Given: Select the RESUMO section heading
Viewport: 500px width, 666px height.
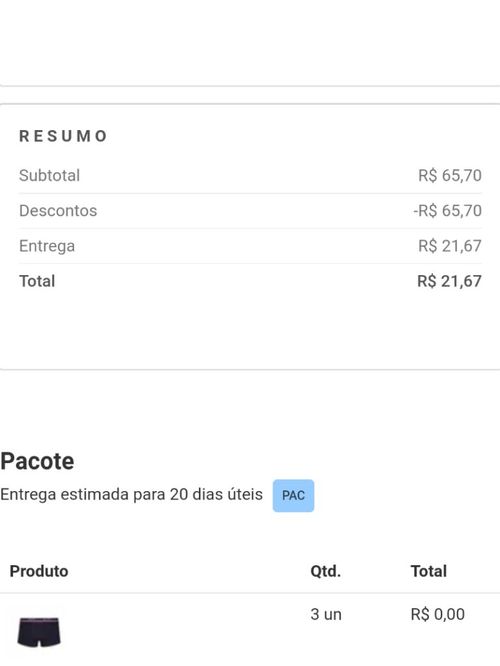Looking at the screenshot, I should tap(63, 136).
